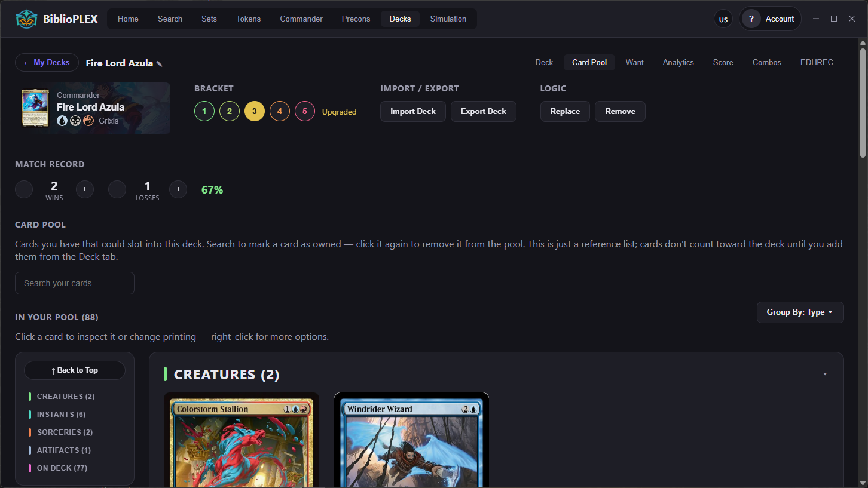The width and height of the screenshot is (868, 488).
Task: Switch to the Card Pool tab
Action: coord(589,63)
